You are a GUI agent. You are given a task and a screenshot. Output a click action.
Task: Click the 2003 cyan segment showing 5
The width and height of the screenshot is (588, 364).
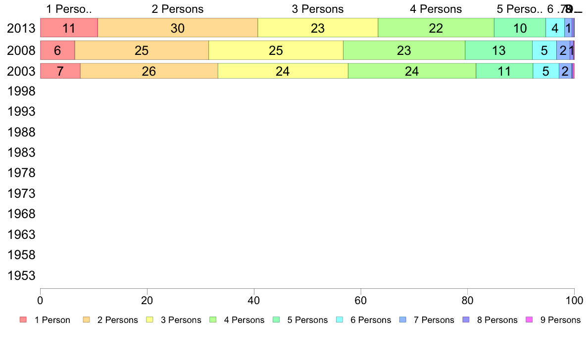pyautogui.click(x=546, y=71)
